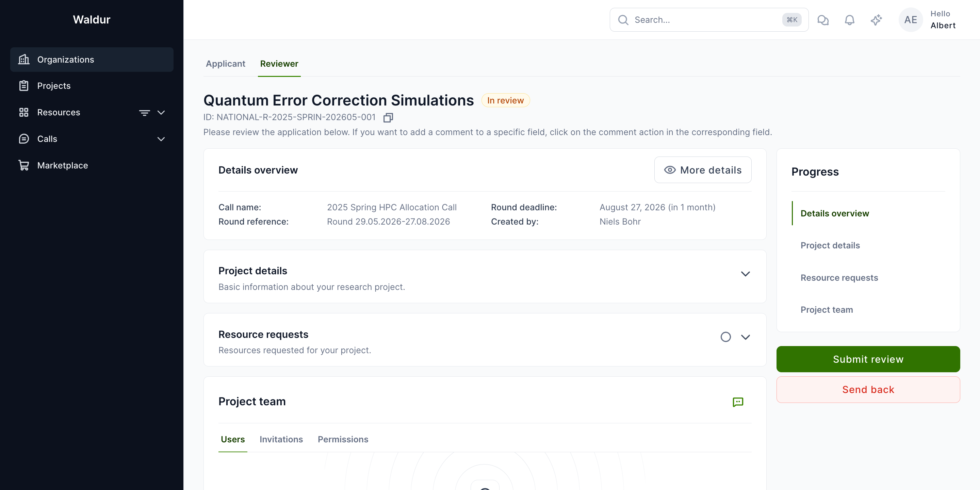Expand the Resource requests section

pyautogui.click(x=745, y=337)
